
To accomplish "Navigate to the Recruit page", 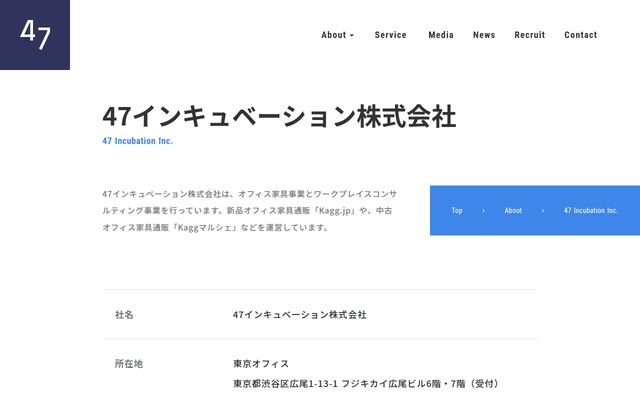I will click(530, 35).
